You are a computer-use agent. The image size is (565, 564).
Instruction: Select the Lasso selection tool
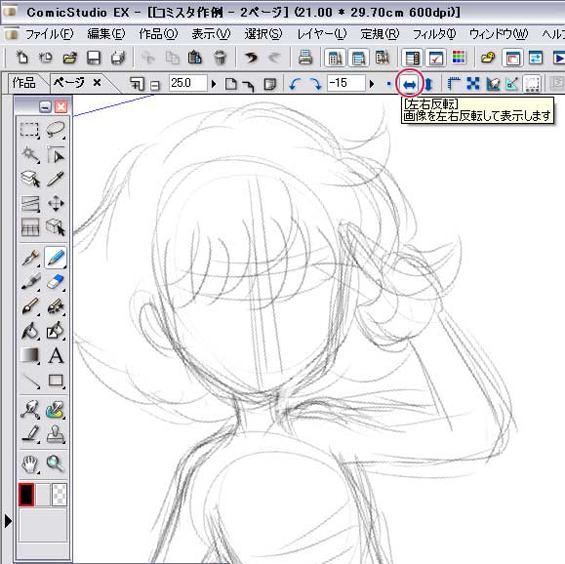click(x=55, y=130)
